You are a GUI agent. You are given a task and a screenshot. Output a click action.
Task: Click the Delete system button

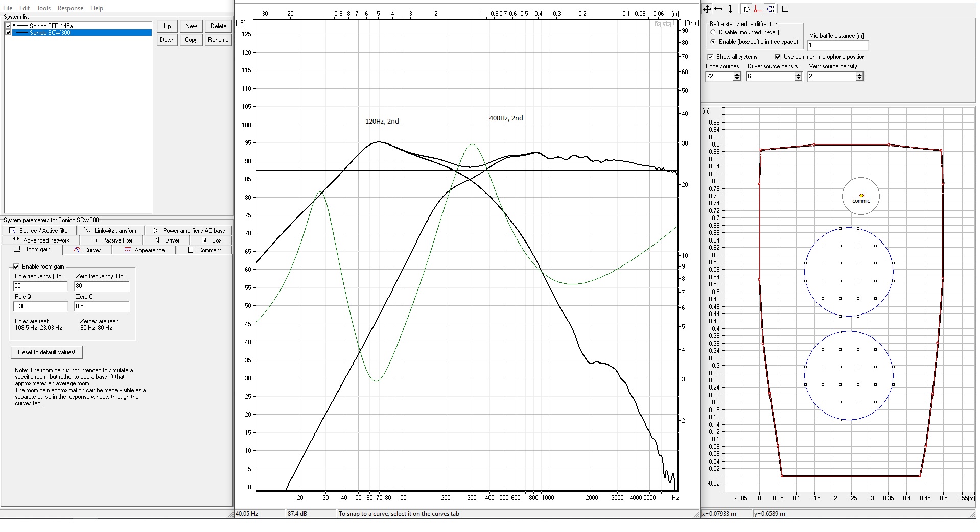(x=218, y=26)
